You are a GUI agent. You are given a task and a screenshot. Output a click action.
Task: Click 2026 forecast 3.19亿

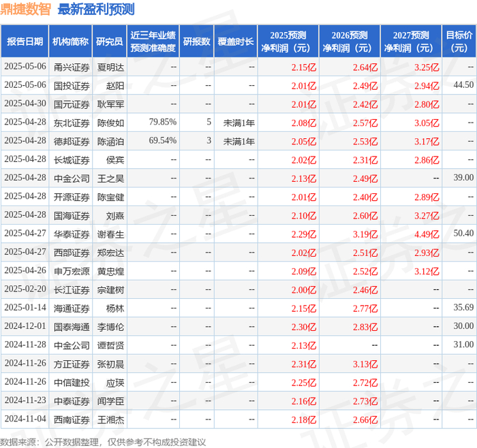pos(365,234)
